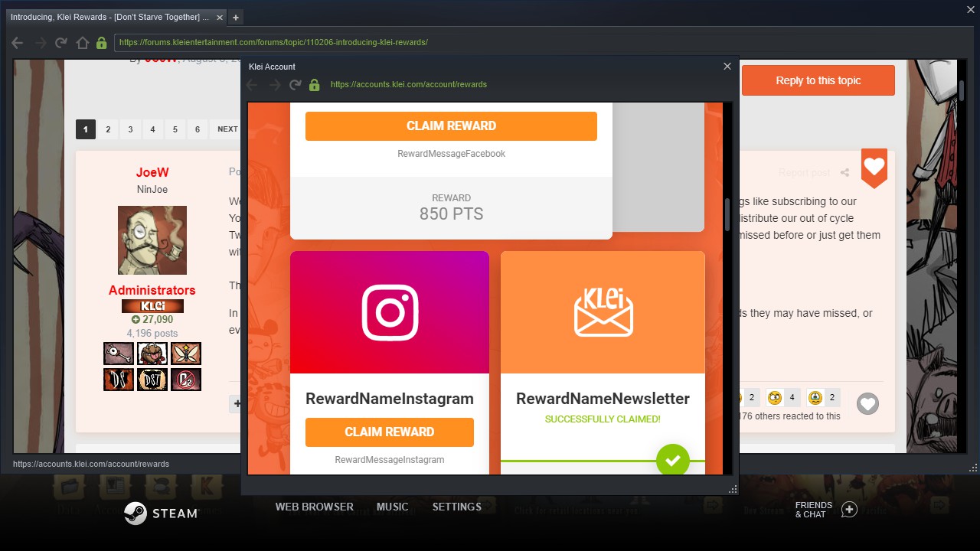Click the DST badge icon
This screenshot has height=551, width=980.
pyautogui.click(x=152, y=380)
